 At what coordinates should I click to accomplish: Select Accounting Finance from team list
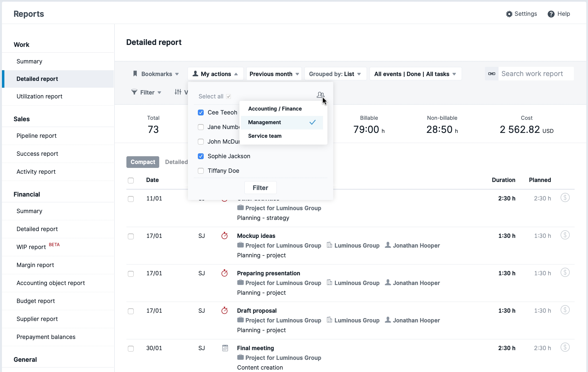[275, 108]
